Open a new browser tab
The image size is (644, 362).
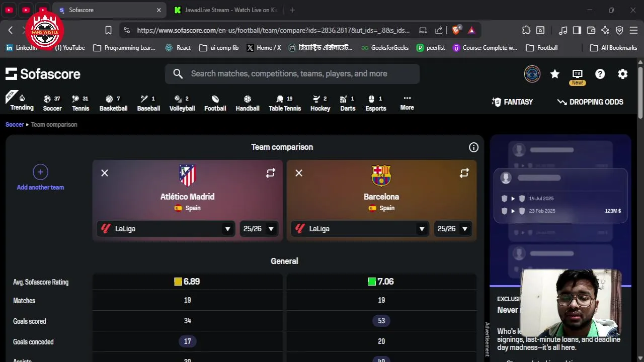(x=292, y=10)
